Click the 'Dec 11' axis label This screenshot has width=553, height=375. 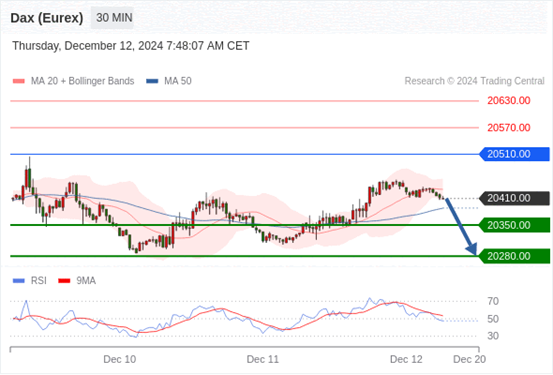tap(263, 359)
